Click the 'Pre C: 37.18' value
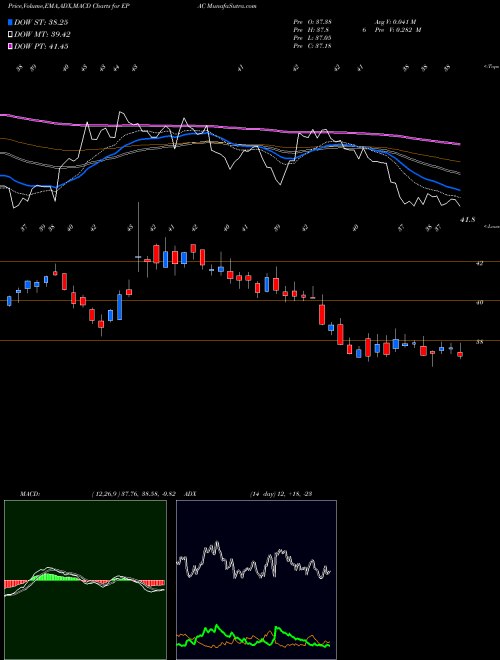 313,46
